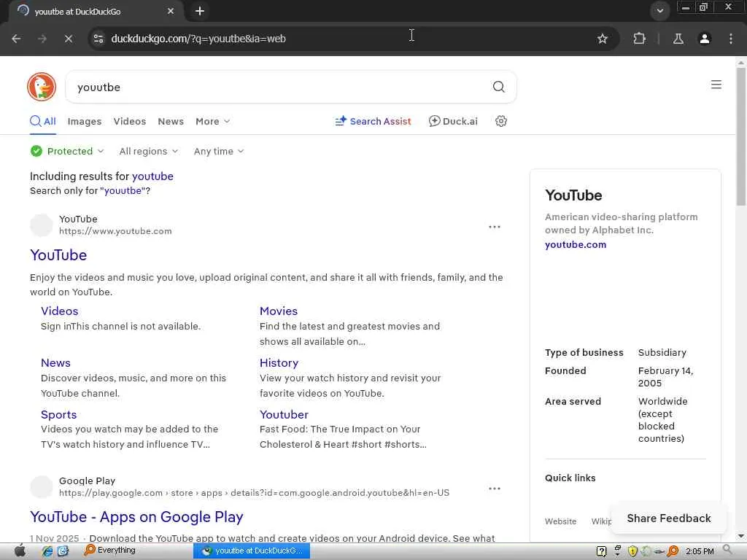The height and width of the screenshot is (560, 747).
Task: Switch to News search tab
Action: (171, 122)
